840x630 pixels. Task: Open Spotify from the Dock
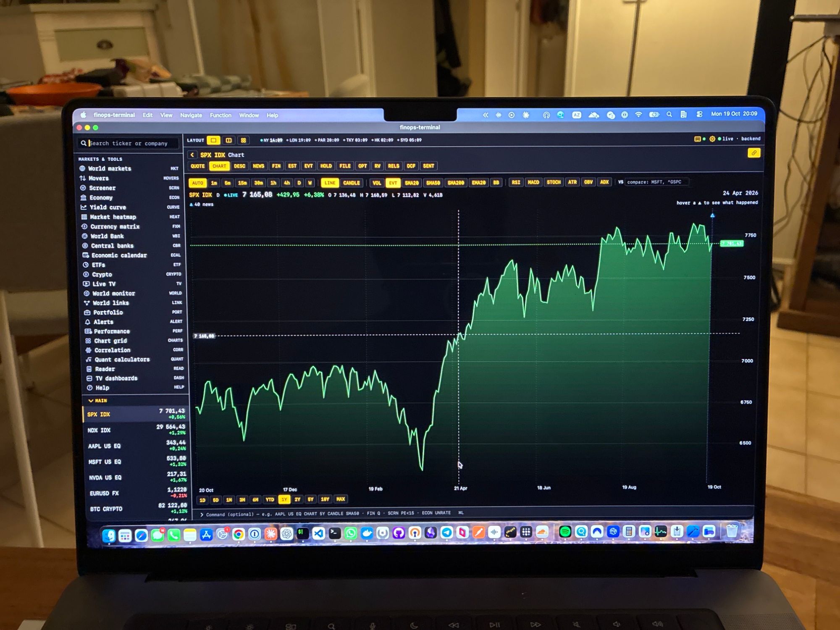(565, 532)
